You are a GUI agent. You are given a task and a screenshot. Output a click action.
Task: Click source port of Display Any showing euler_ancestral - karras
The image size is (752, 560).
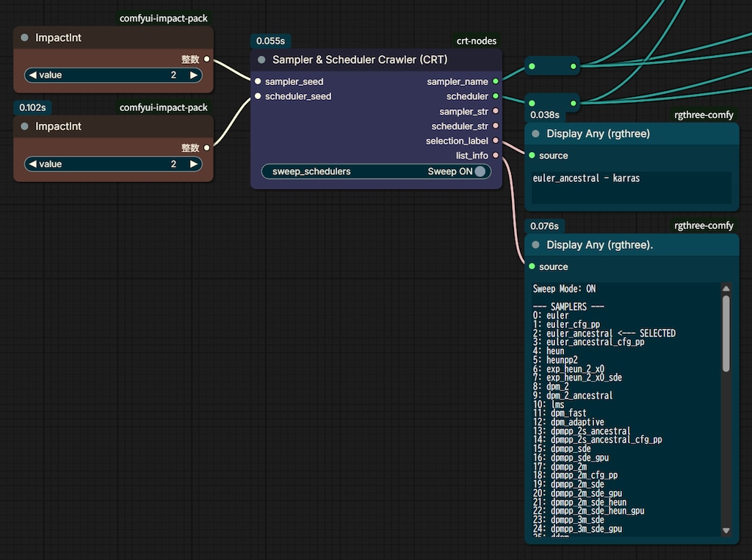(x=532, y=156)
